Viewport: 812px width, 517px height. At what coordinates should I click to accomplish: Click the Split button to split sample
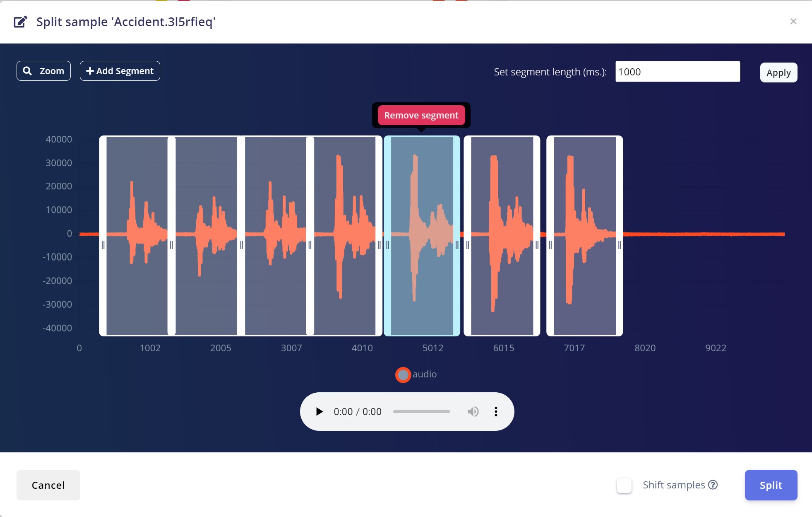coord(771,485)
